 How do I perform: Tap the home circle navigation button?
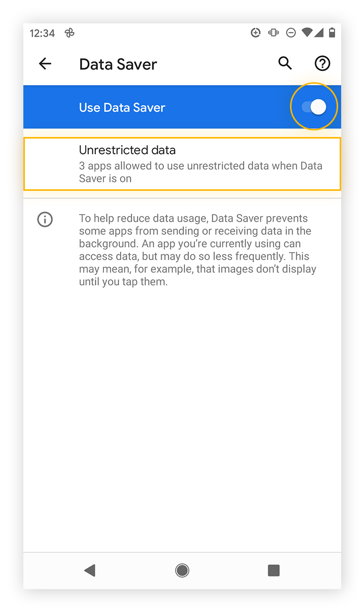181,570
